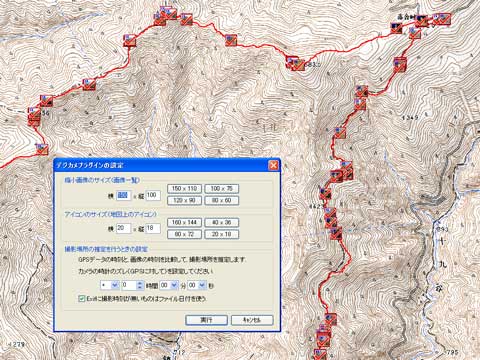The image size is (480, 360).
Task: Click the 実行 (Execute) button
Action: click(207, 320)
